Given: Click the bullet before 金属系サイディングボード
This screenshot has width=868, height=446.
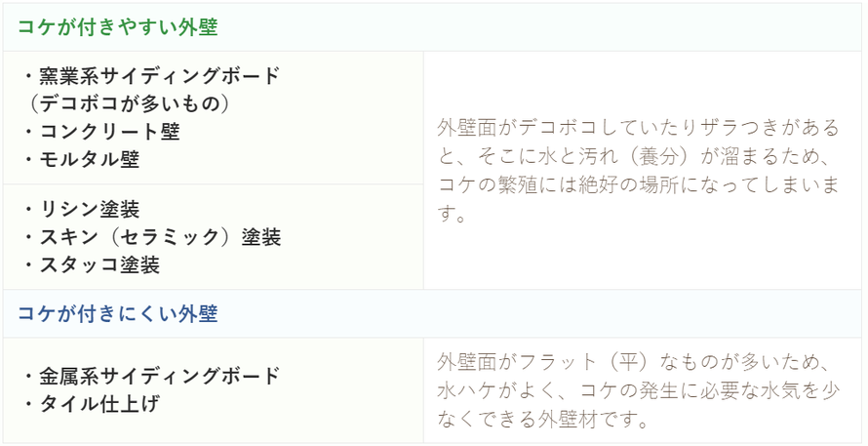Looking at the screenshot, I should (30, 377).
